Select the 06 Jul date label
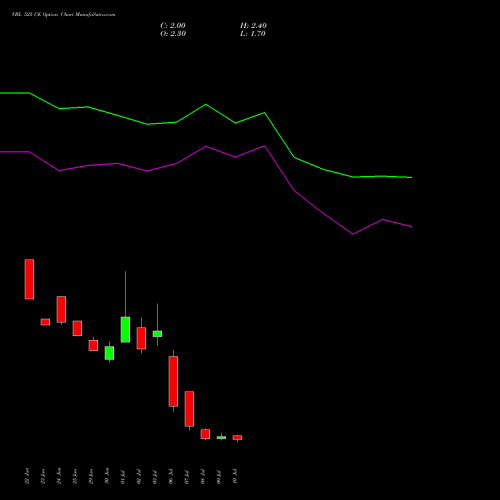Screen dimensions: 500x500 tap(171, 477)
